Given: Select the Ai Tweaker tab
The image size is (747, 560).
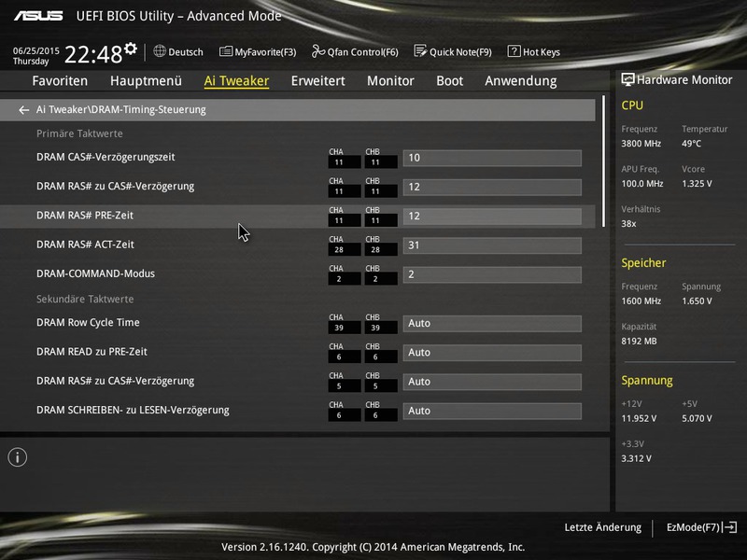Looking at the screenshot, I should coord(236,81).
